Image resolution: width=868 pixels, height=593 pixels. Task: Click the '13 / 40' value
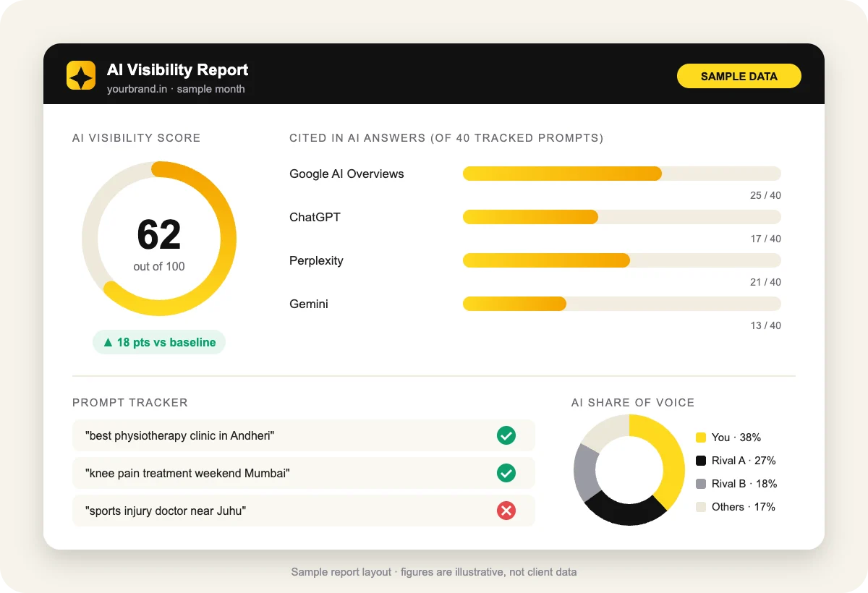(765, 325)
